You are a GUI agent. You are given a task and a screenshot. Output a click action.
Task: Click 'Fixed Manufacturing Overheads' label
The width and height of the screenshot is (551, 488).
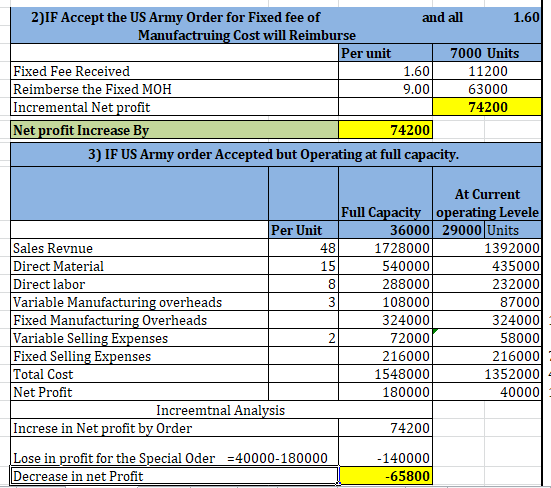tap(140, 320)
